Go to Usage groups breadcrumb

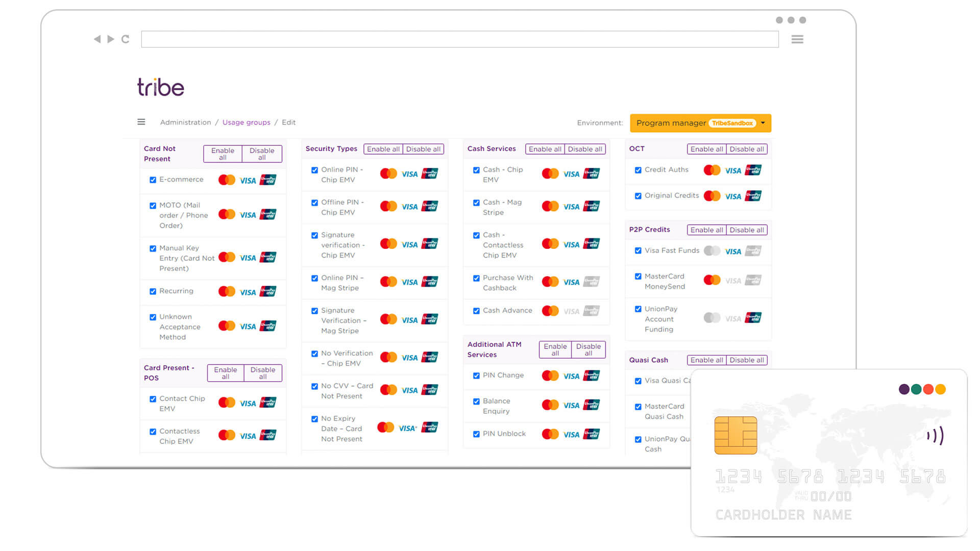coord(247,122)
